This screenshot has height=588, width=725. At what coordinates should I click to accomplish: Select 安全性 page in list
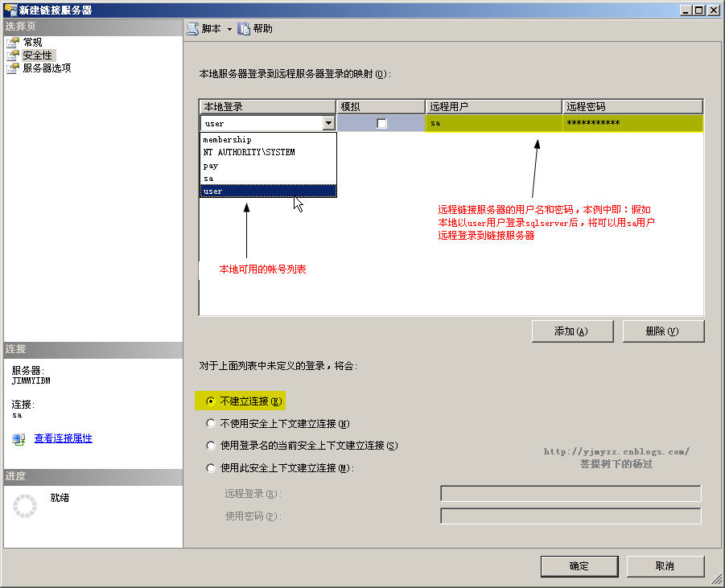point(38,56)
